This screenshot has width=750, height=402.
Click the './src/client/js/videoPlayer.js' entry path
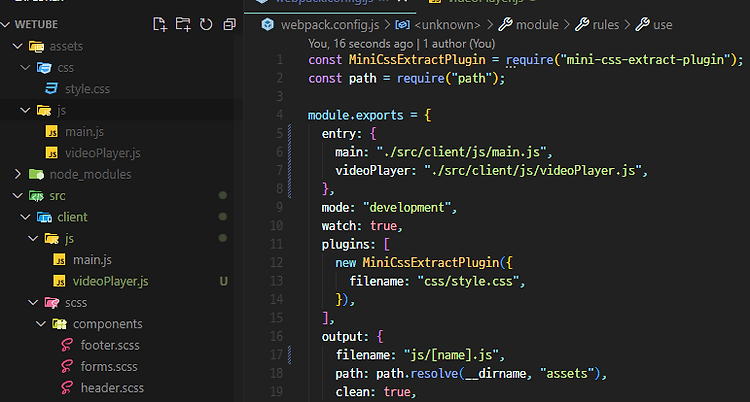tap(533, 171)
